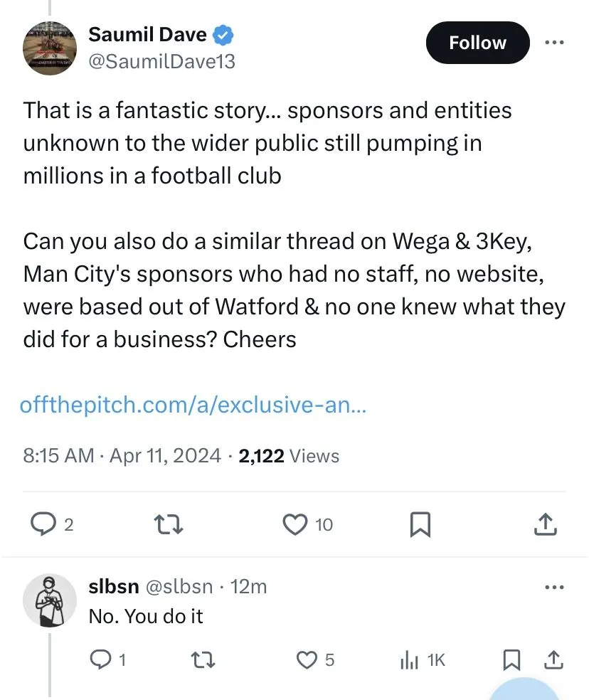Share slbsn's reply

point(553,660)
